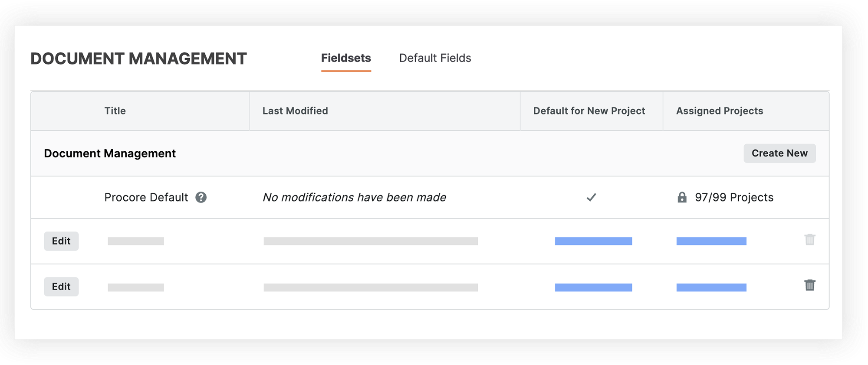The image size is (868, 365).
Task: Click the Assigned Projects column header
Action: pos(720,111)
